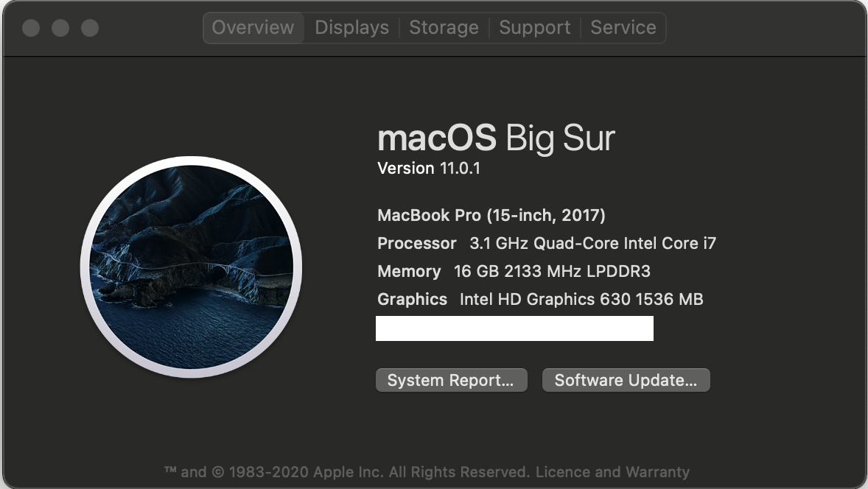This screenshot has width=868, height=489.
Task: Click the Graphics Intel HD 630 line
Action: 540,300
